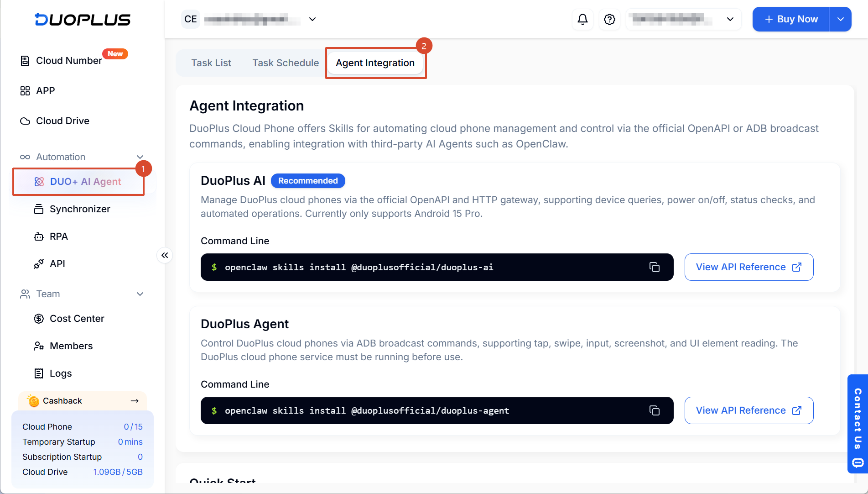This screenshot has height=494, width=868.
Task: Click the Cashback coin icon
Action: (x=33, y=401)
